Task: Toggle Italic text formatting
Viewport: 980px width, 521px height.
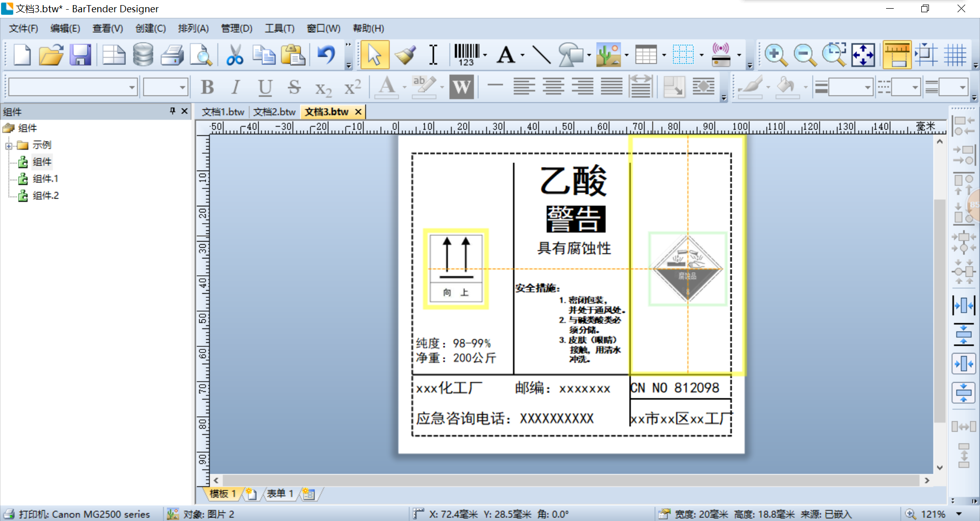Action: coord(235,87)
